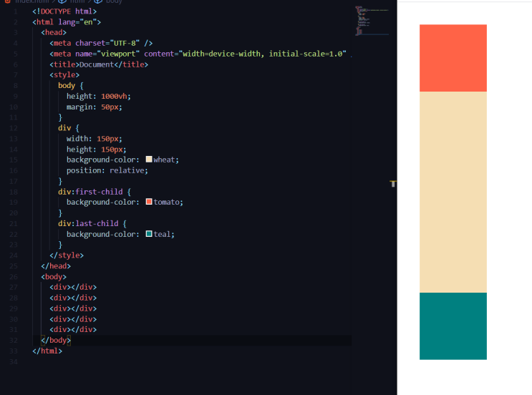Click the meta charset="UTF-8" line
The image size is (532, 395).
coord(101,43)
